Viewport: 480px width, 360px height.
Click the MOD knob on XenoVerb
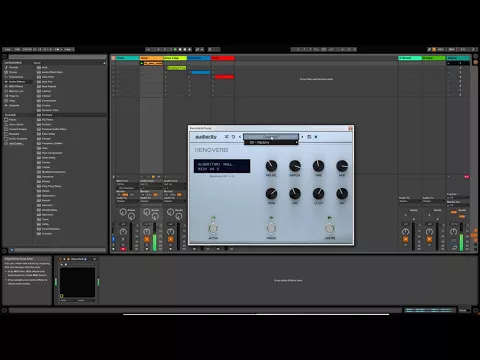[342, 166]
